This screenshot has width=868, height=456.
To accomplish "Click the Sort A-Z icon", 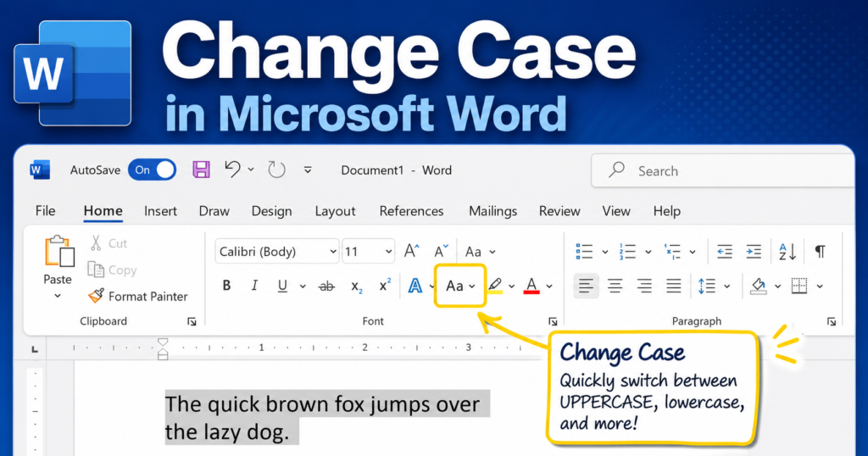I will point(787,252).
